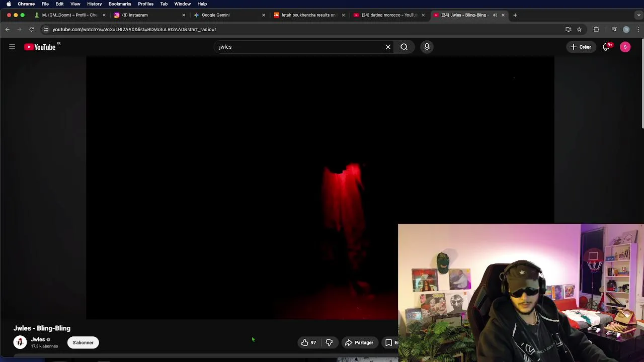Open the YouTube account avatar menu

pyautogui.click(x=625, y=47)
